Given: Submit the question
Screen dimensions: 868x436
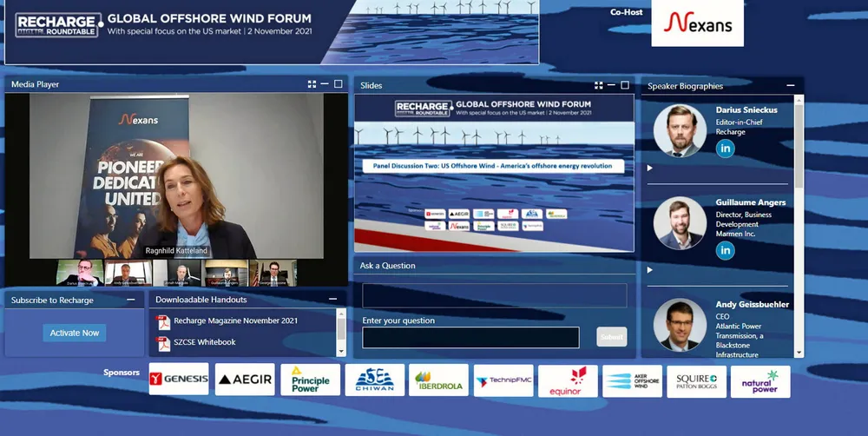Looking at the screenshot, I should click(x=611, y=337).
